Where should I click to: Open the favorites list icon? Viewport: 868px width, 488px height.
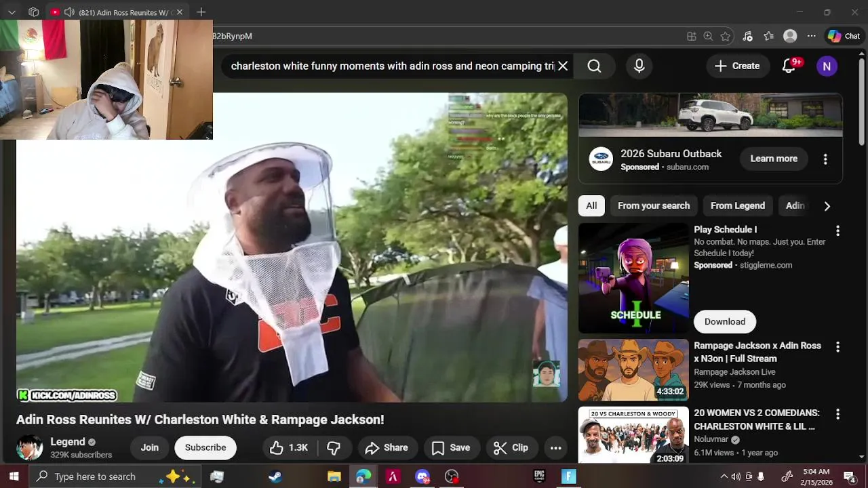768,36
